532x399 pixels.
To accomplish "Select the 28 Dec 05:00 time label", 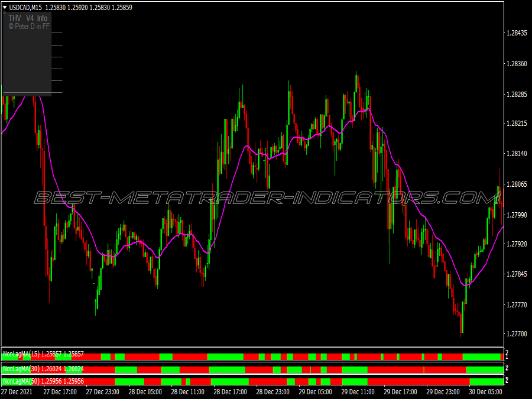I will pyautogui.click(x=145, y=391).
